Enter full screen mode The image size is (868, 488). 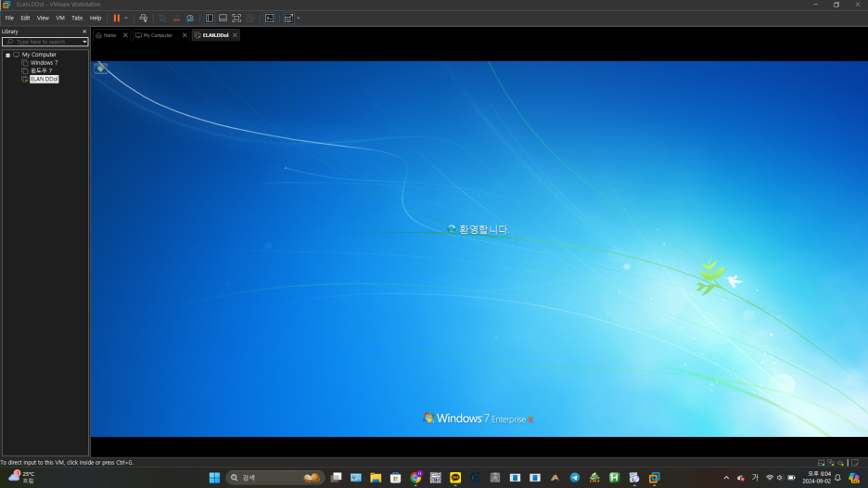[236, 19]
